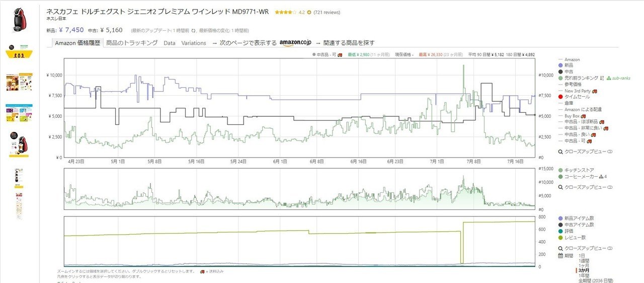
Task: Click the purple 新品 color dot
Action: [560, 66]
